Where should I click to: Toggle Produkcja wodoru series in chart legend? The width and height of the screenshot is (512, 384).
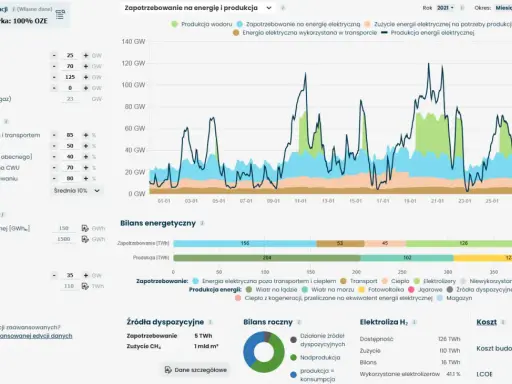point(202,24)
